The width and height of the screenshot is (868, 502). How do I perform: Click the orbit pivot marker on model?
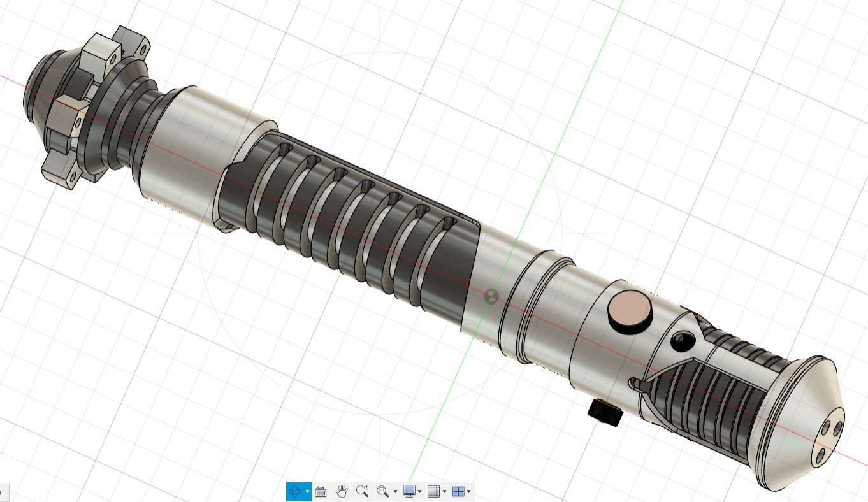pos(491,296)
